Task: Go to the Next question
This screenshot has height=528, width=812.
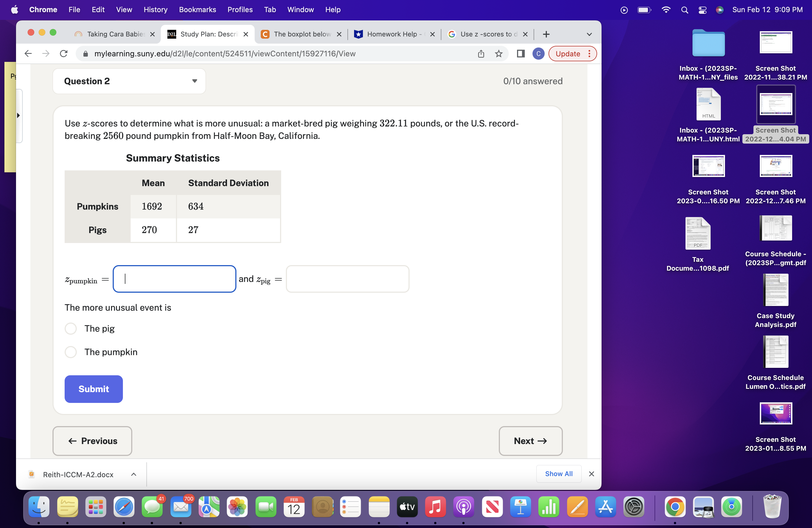Action: coord(530,441)
